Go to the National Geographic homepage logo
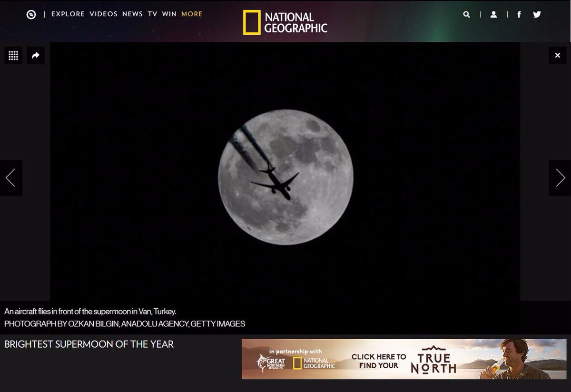This screenshot has height=392, width=571. point(285,23)
